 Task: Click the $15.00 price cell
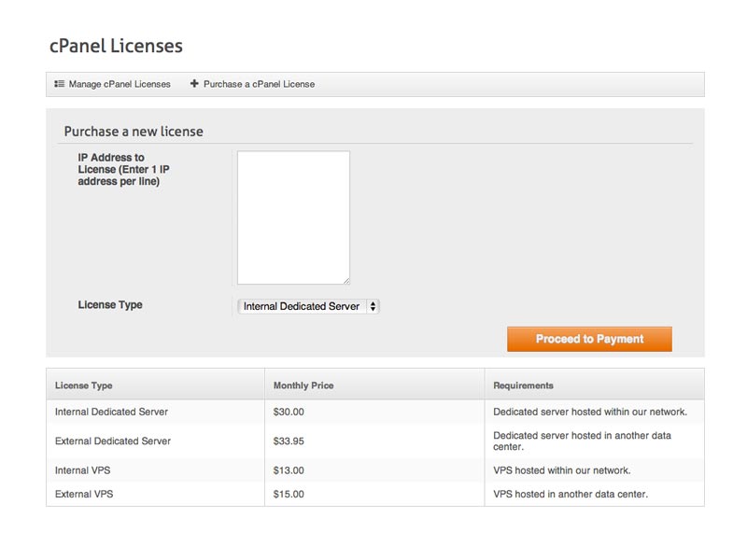[374, 495]
